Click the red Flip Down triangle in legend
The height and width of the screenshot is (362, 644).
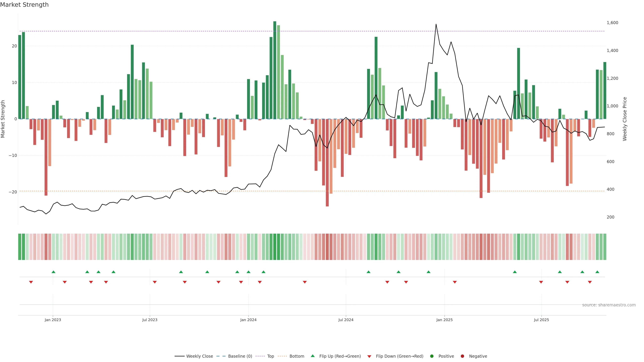(x=369, y=356)
